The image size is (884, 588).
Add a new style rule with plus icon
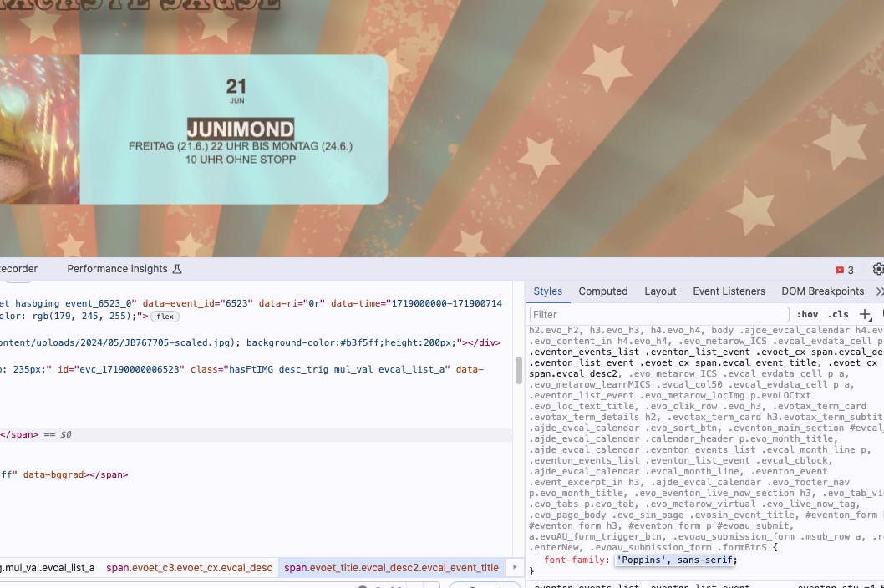click(x=865, y=315)
